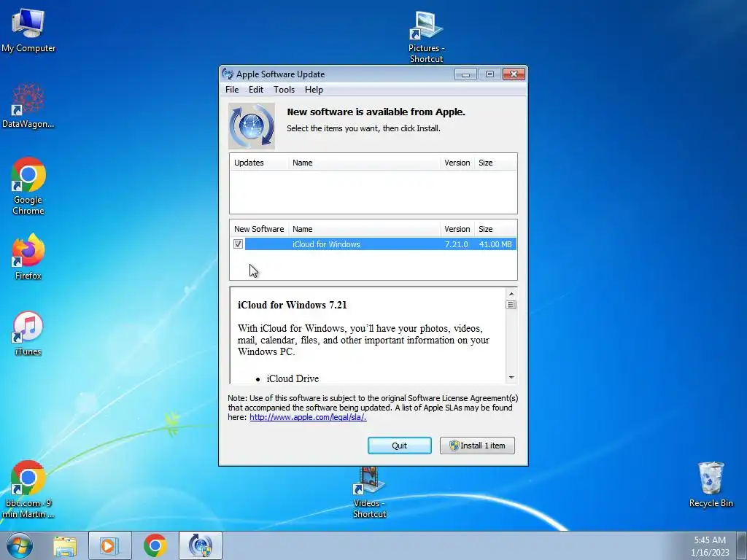The height and width of the screenshot is (560, 747).
Task: Click Name header in Updates list
Action: (364, 163)
